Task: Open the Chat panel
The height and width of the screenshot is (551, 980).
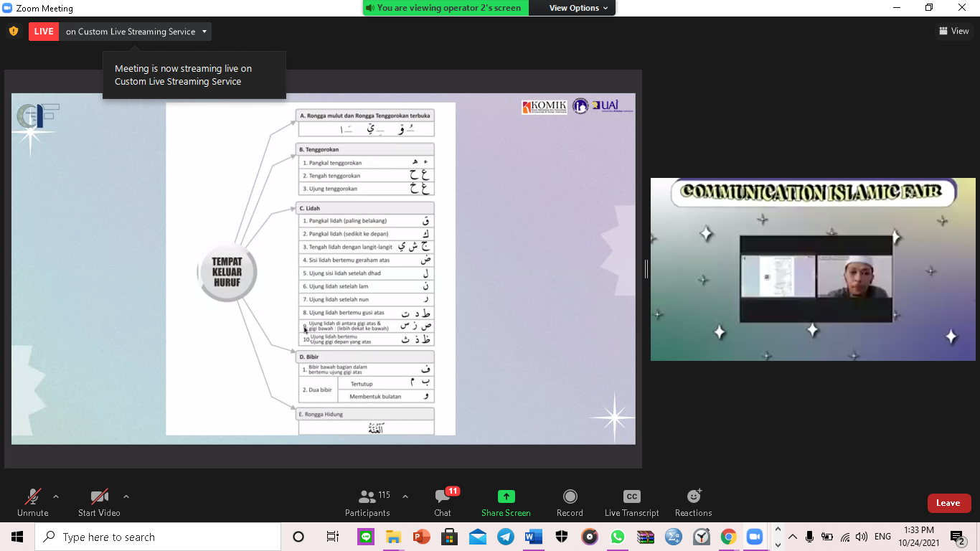Action: pyautogui.click(x=442, y=497)
